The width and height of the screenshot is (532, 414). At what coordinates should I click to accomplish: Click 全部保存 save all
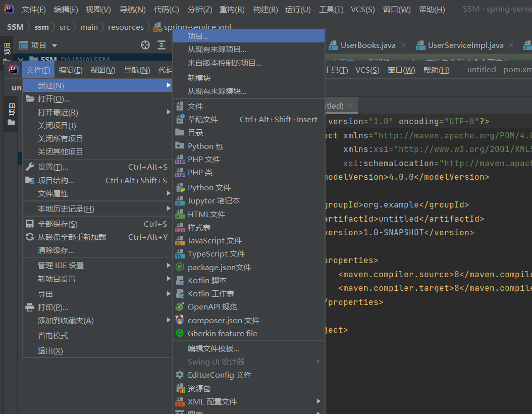(x=97, y=224)
